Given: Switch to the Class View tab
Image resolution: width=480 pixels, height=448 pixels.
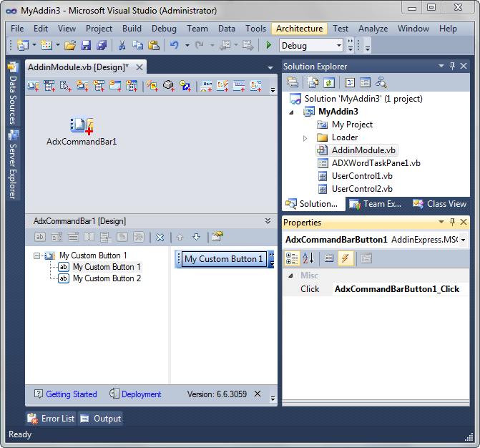Looking at the screenshot, I should click(x=440, y=204).
